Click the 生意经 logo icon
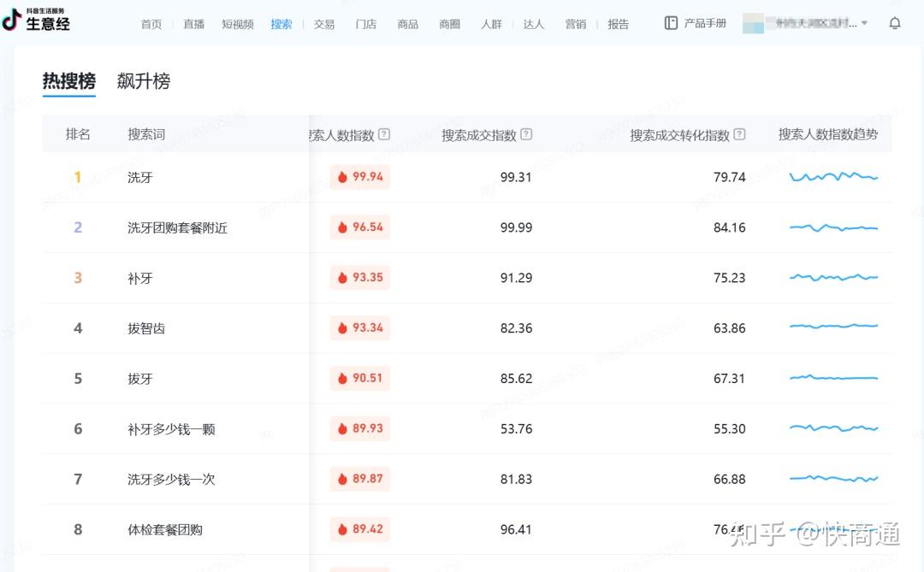924x572 pixels. pos(12,21)
